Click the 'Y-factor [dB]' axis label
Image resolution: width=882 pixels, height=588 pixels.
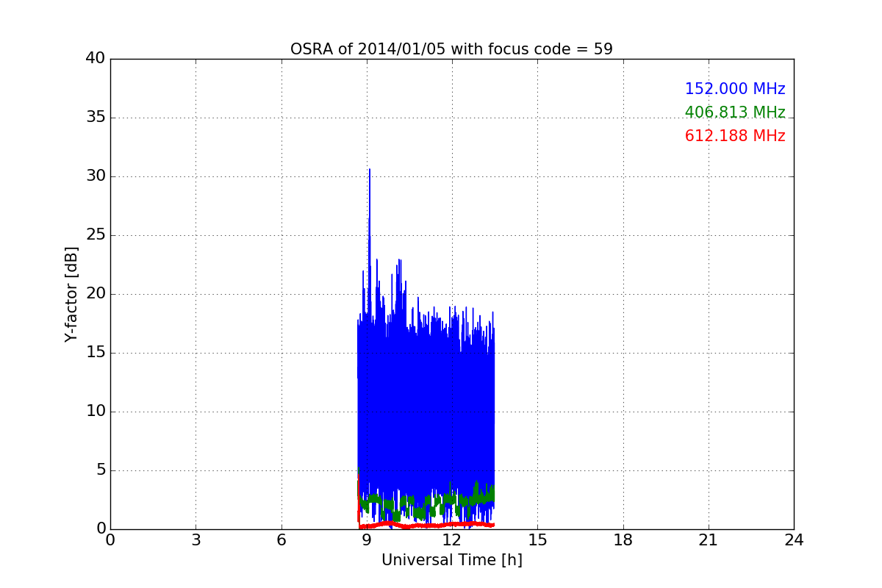71,294
